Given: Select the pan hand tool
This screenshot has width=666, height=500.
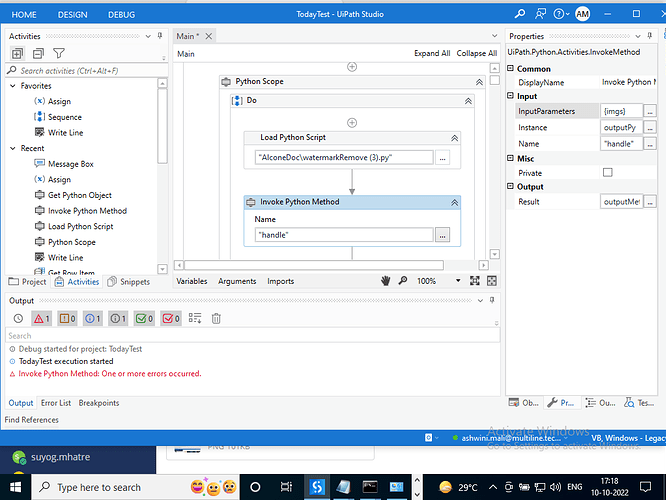Looking at the screenshot, I should 385,281.
